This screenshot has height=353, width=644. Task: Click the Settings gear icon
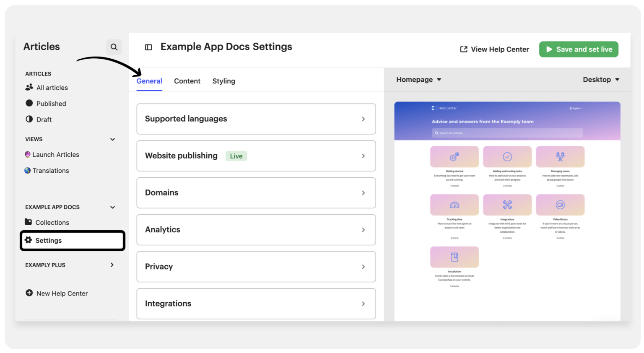28,240
